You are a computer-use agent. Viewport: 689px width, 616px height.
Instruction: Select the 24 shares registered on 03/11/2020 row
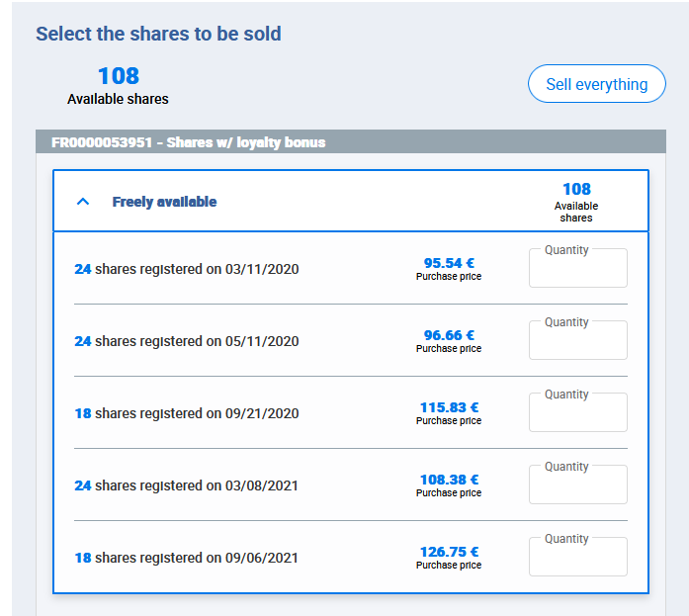pyautogui.click(x=187, y=269)
